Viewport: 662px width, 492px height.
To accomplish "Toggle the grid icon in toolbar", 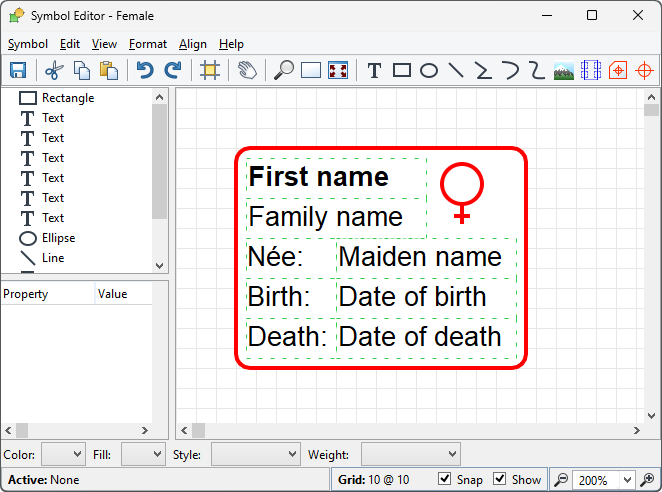I will pyautogui.click(x=210, y=70).
